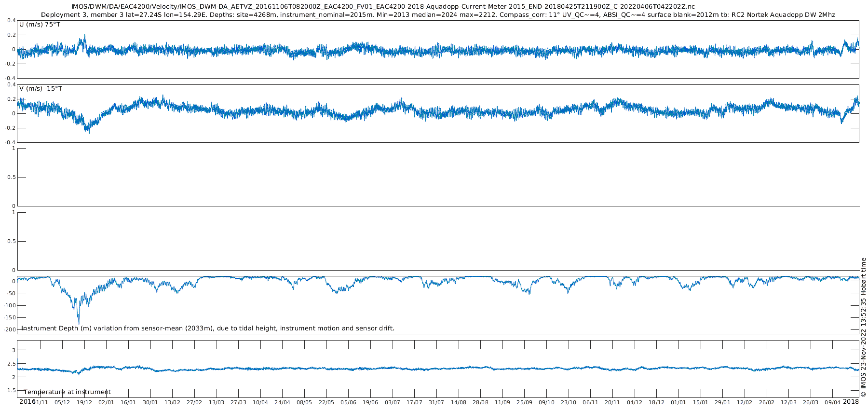Screen dimensions: 868x410
Task: Click the deepest depth spike near 19/12
Action: (x=79, y=322)
